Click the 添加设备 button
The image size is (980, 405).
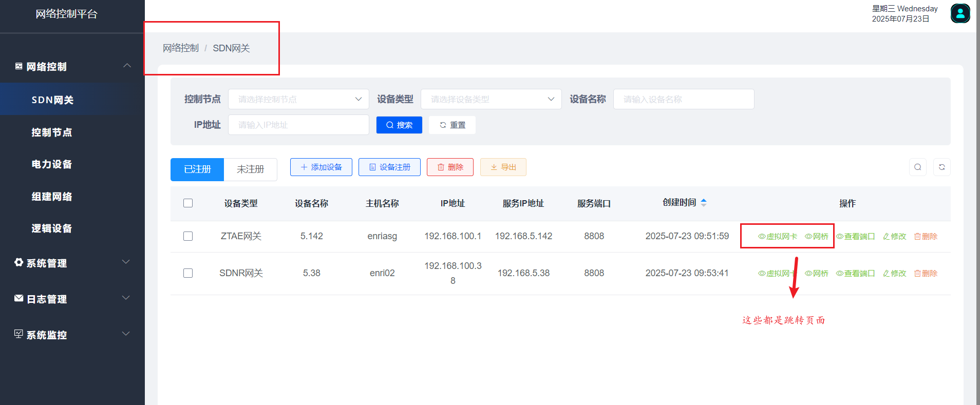point(321,167)
